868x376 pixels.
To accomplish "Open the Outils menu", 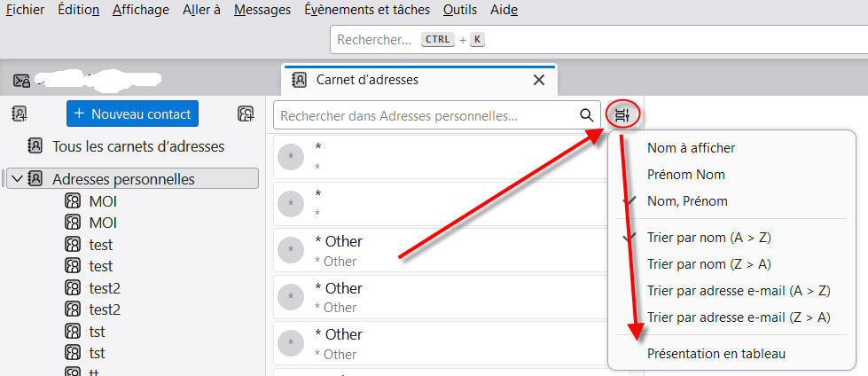I will (x=460, y=10).
